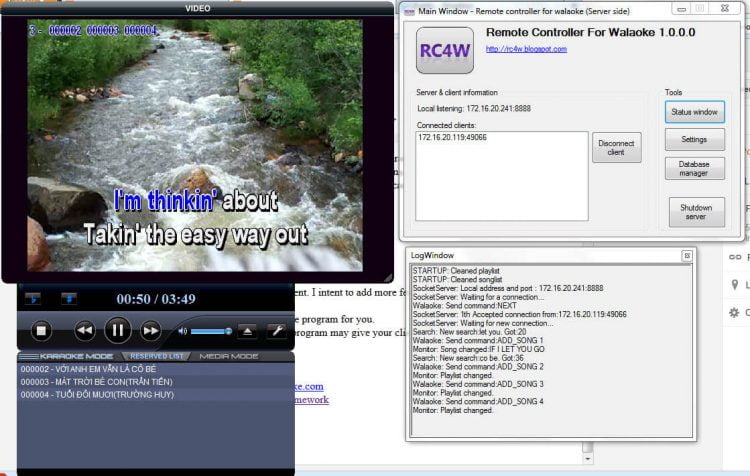Click log line 'Monitor: Song changed:IF I LET YOU GO'
Image resolution: width=750 pixels, height=476 pixels.
(x=478, y=349)
